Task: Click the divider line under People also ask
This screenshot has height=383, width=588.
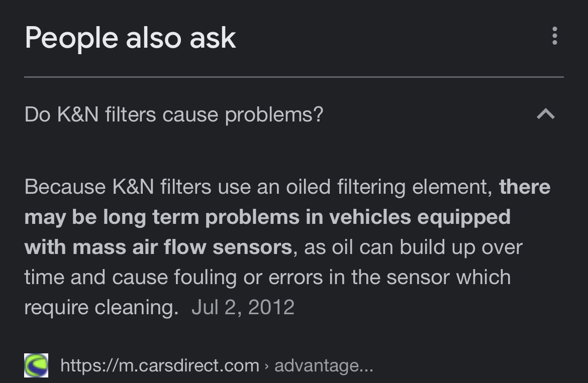Action: point(294,77)
